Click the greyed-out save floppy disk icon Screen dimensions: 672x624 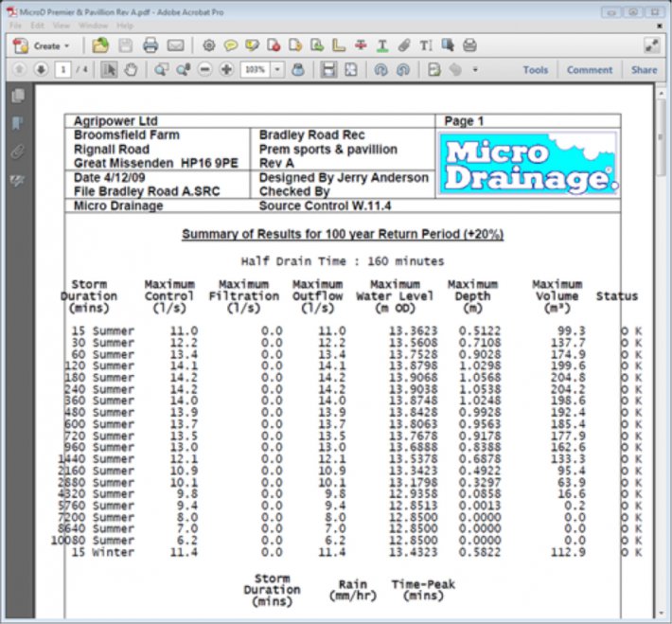125,45
